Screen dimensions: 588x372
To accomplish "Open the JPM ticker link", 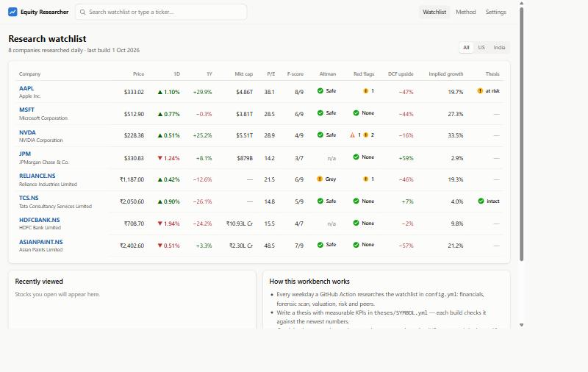I will pos(25,154).
